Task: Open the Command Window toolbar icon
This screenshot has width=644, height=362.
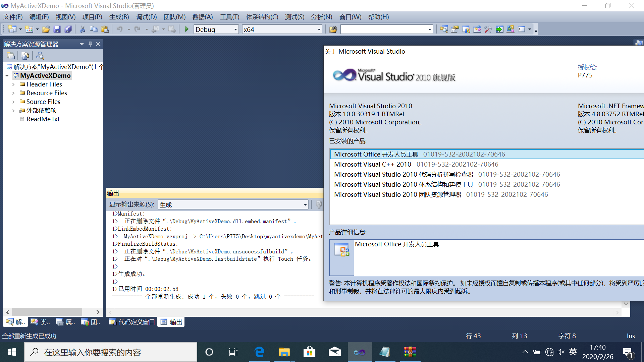Action: (522, 29)
